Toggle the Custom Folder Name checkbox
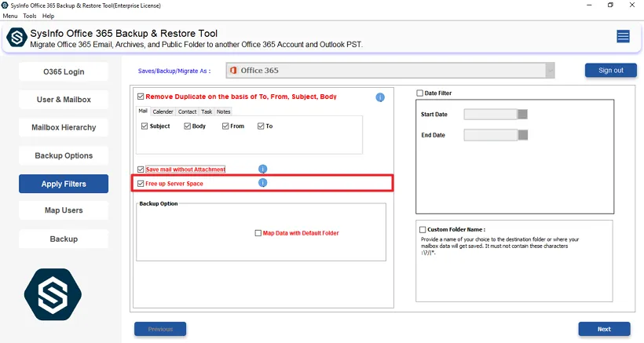 tap(422, 230)
